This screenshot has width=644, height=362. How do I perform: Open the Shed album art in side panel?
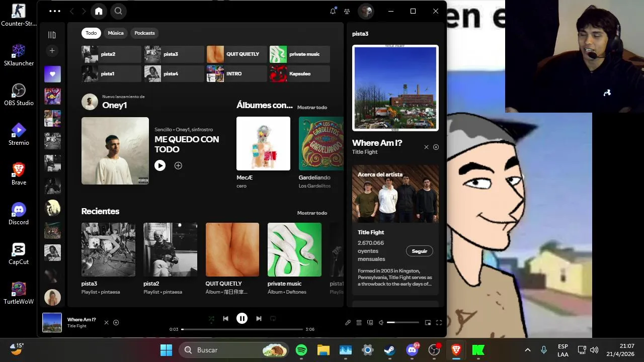pos(395,88)
